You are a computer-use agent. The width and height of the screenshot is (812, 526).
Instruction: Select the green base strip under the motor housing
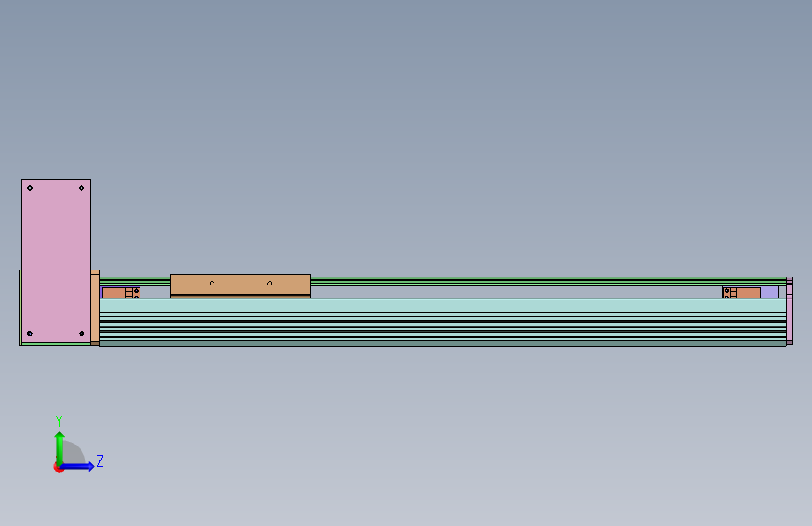[55, 343]
